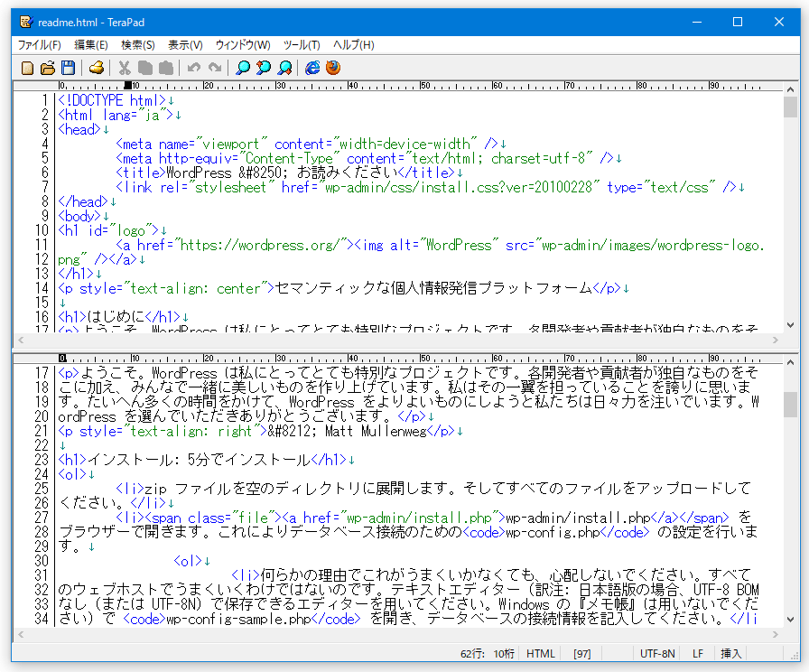The width and height of the screenshot is (809, 672).
Task: Click lower pane scroll left arrow
Action: pos(21,634)
